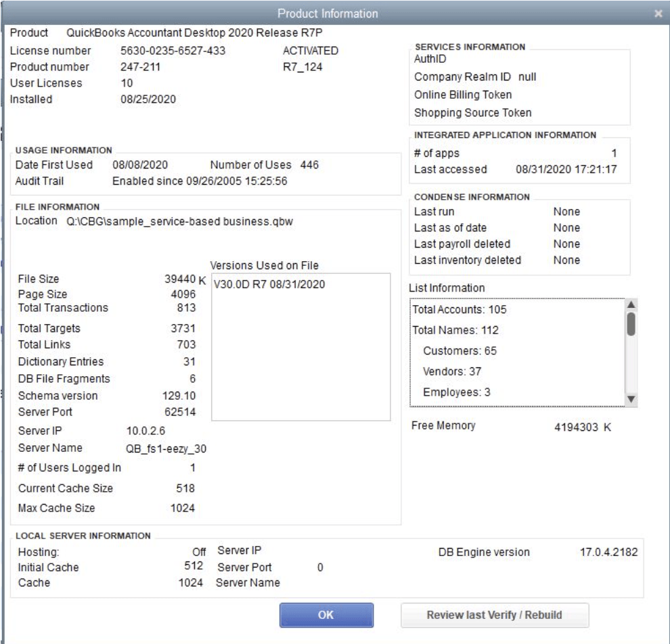Click the Date First Used value 08/08/2020

[140, 165]
